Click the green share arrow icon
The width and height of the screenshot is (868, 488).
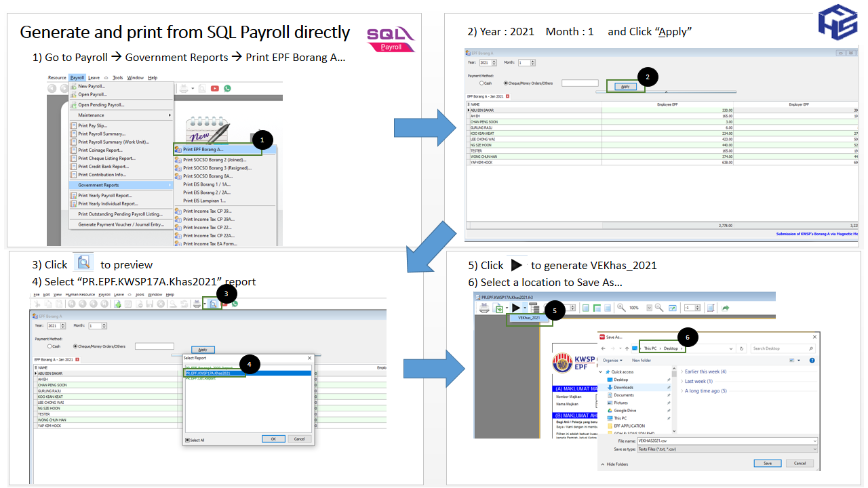(x=726, y=308)
